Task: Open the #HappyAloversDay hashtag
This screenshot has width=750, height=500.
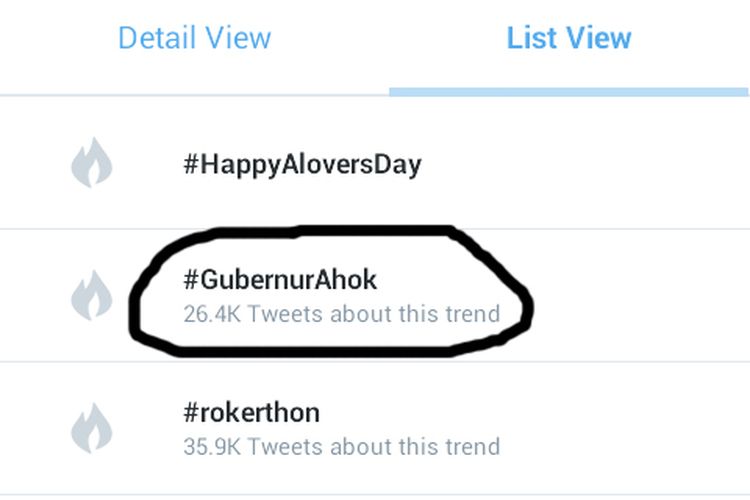Action: point(302,163)
